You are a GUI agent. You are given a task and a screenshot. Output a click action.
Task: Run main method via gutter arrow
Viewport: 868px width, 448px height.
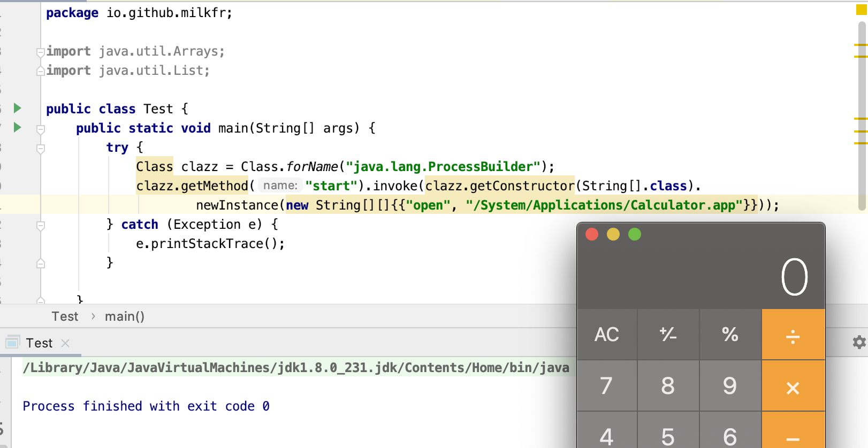pos(17,128)
